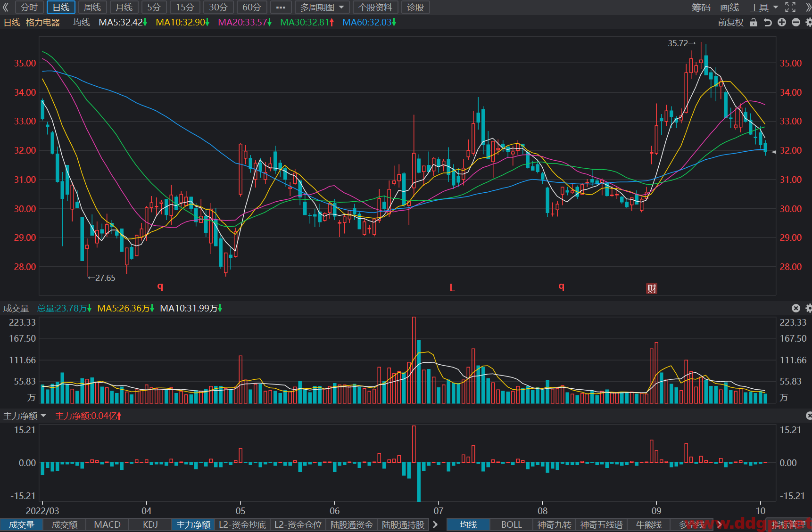Select KDJ sub-indicator tab
Screen dimensions: 812x532
coord(150,524)
